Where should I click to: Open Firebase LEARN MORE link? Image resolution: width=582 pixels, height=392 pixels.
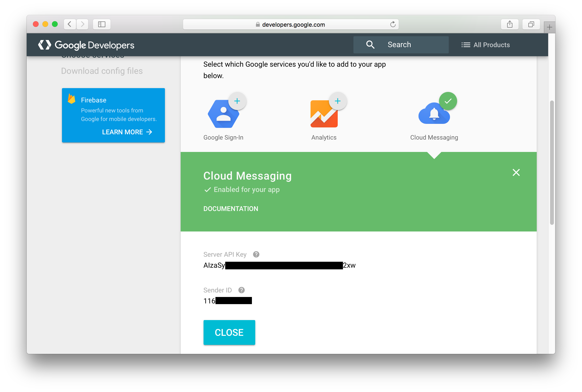127,132
